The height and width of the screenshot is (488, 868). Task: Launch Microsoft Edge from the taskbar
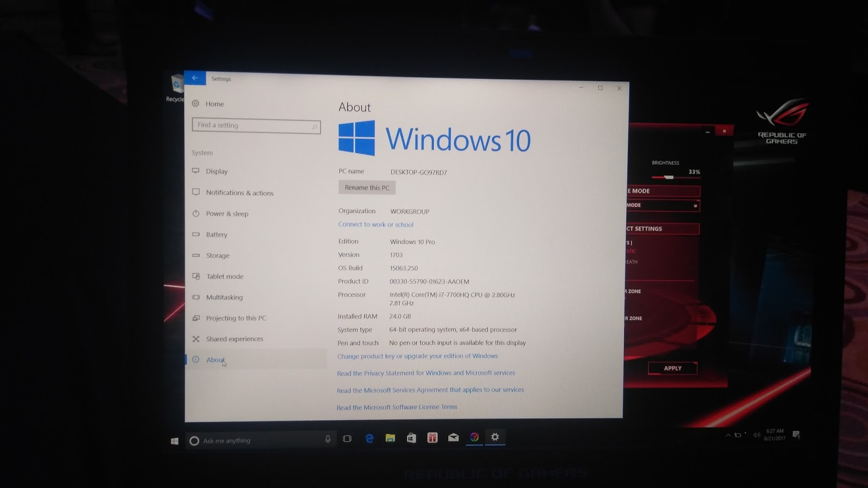point(369,438)
